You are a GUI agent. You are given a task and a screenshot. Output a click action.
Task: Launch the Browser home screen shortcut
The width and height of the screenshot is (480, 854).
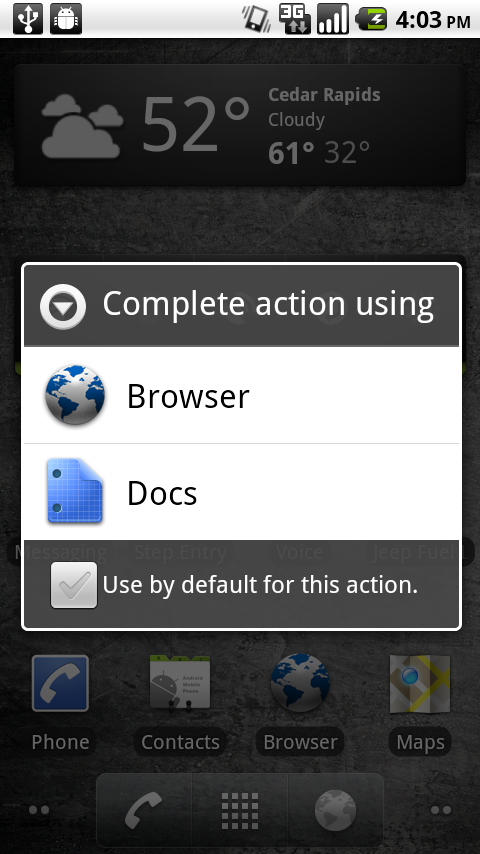[300, 704]
